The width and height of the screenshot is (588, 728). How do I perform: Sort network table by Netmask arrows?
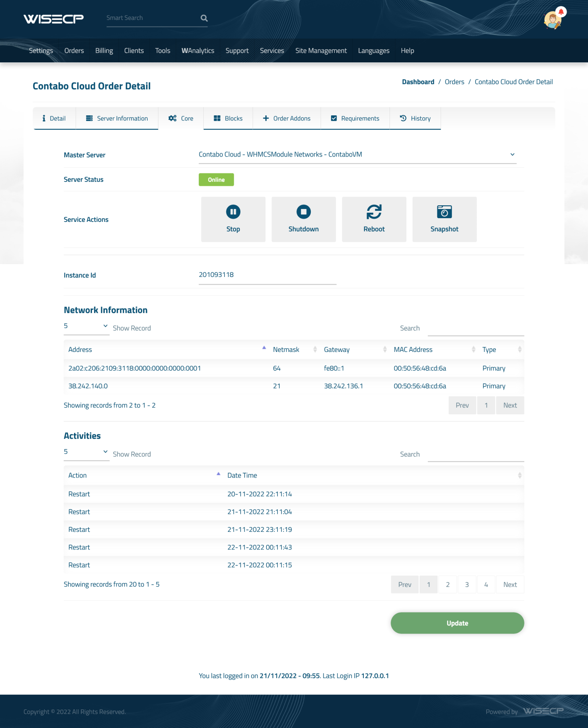click(x=315, y=349)
